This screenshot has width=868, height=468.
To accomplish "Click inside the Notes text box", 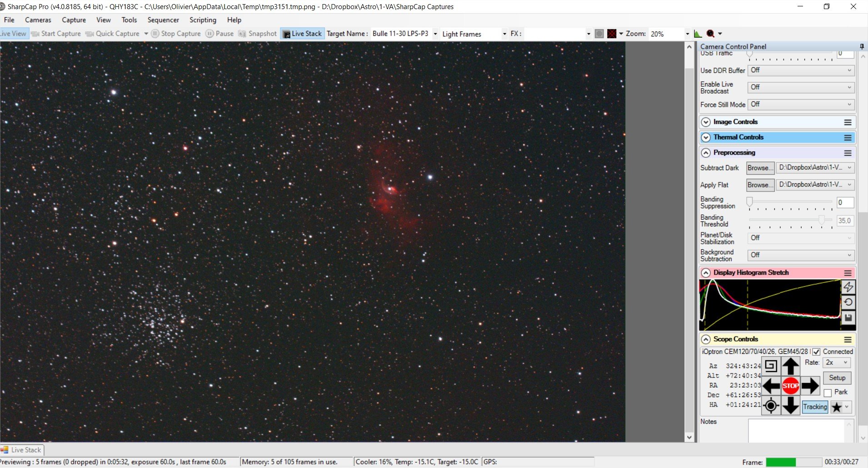I will 796,430.
